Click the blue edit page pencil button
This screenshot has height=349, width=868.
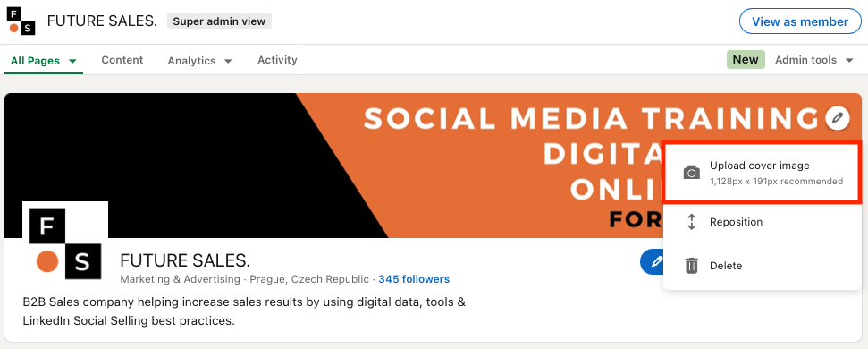point(652,262)
